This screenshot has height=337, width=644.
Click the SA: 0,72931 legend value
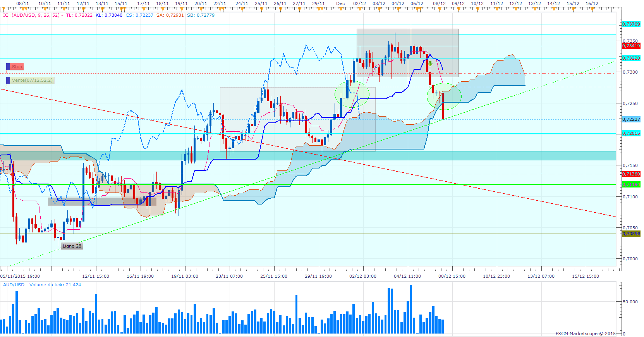[170, 15]
